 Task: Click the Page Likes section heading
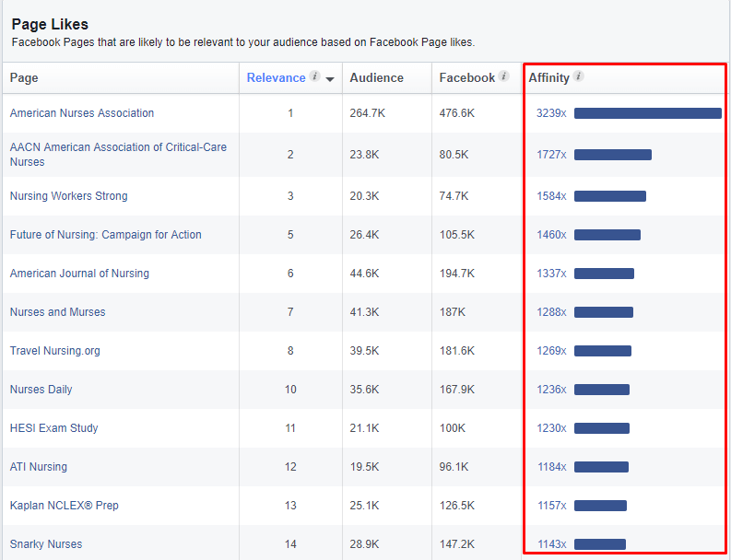[x=50, y=24]
